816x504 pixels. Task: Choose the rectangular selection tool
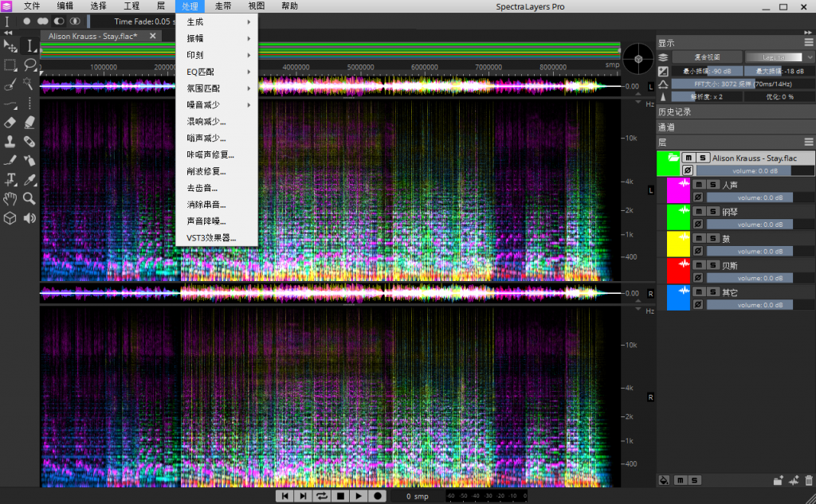[x=10, y=65]
